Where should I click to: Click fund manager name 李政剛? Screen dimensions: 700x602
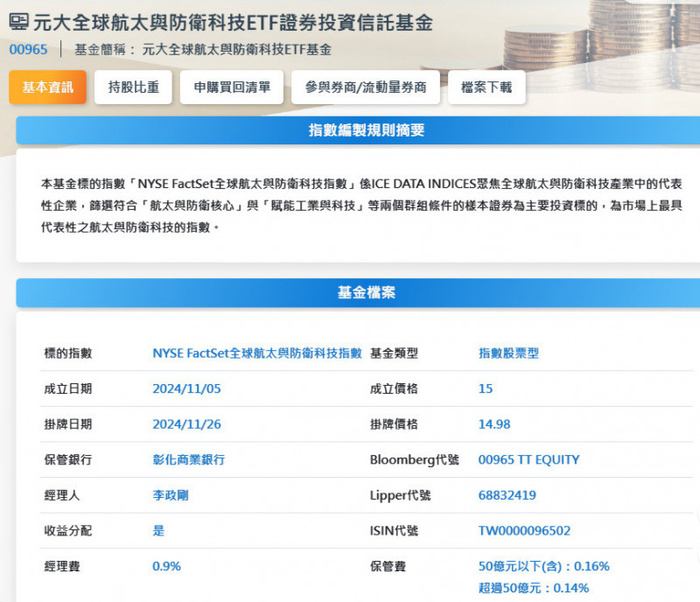coord(171,495)
